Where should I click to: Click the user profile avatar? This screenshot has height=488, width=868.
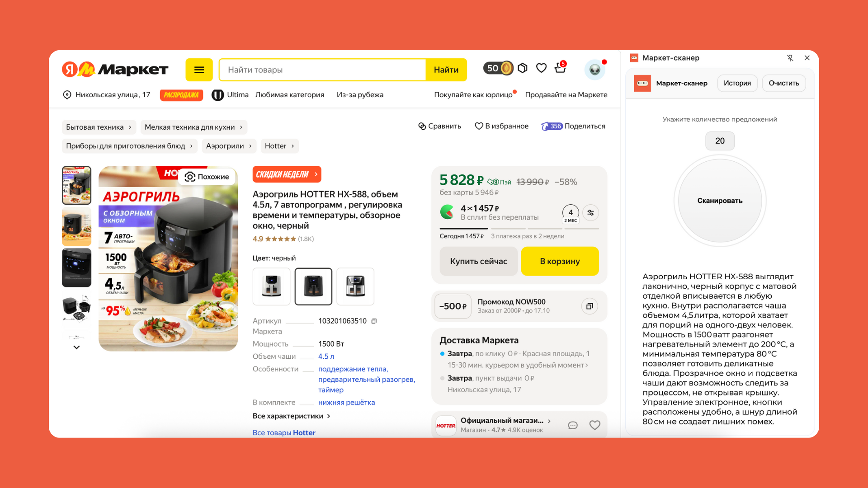pos(594,70)
